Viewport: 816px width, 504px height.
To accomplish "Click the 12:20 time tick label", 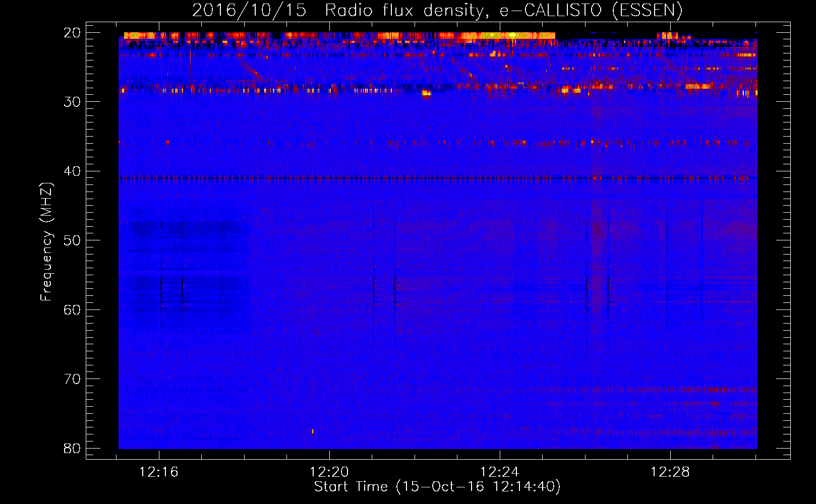I will click(x=330, y=472).
